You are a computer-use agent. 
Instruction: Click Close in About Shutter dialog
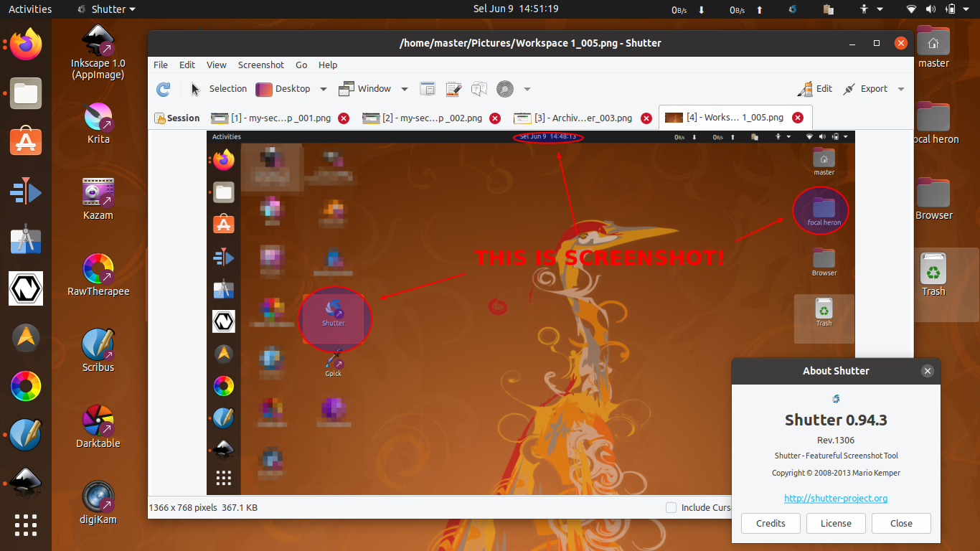[x=901, y=523]
